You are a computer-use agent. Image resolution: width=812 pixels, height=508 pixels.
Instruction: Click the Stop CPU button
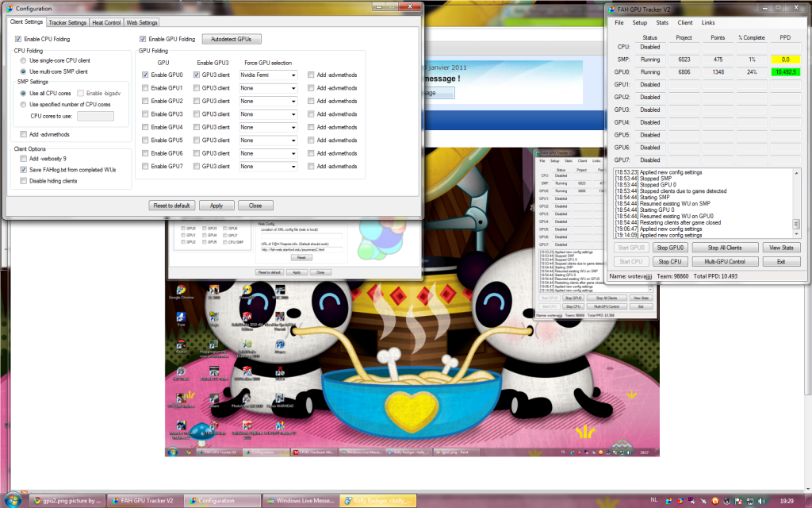(x=670, y=262)
